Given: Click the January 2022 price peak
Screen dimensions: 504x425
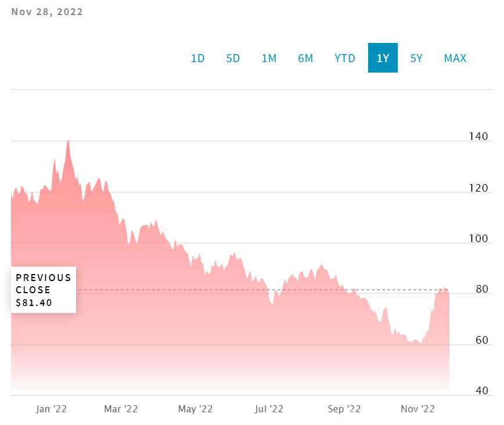Looking at the screenshot, I should [68, 141].
